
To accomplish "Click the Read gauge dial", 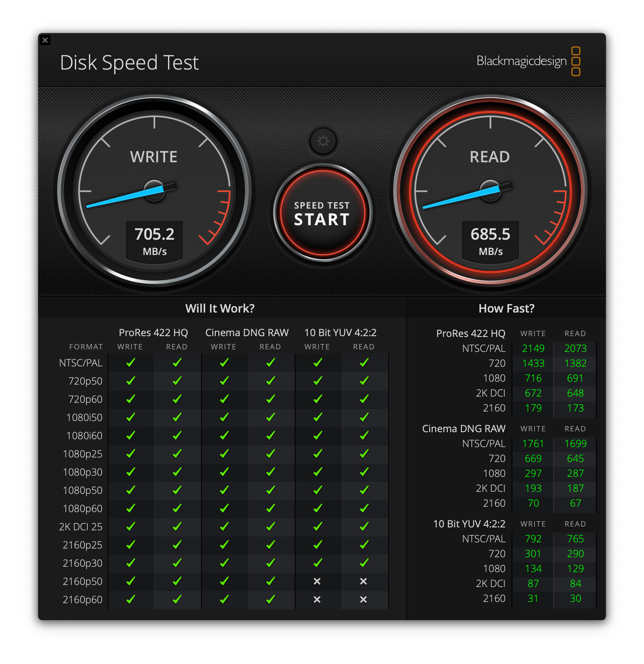I will tap(490, 191).
